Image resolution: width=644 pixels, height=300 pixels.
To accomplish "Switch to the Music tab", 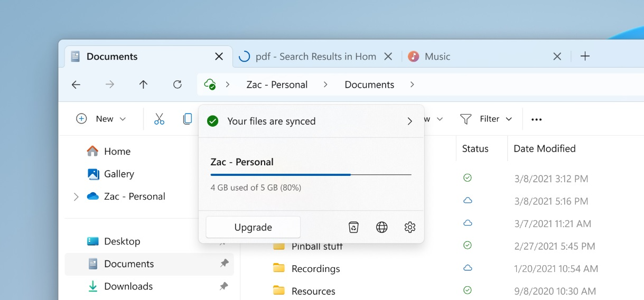I will tap(437, 57).
